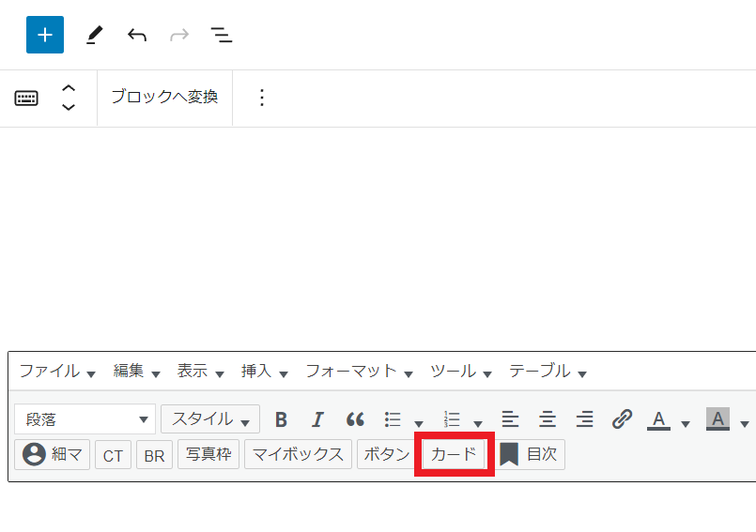This screenshot has width=756, height=532.
Task: Click the blue add block plus button
Action: click(x=45, y=35)
